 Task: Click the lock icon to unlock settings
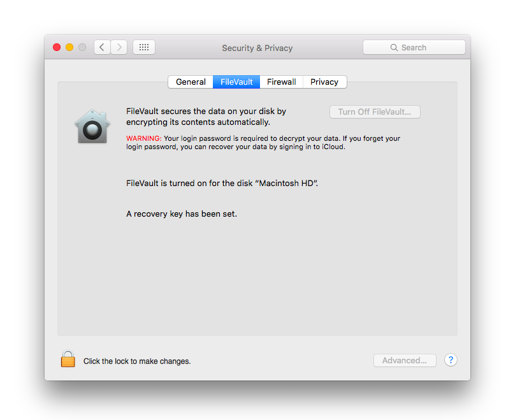point(68,359)
